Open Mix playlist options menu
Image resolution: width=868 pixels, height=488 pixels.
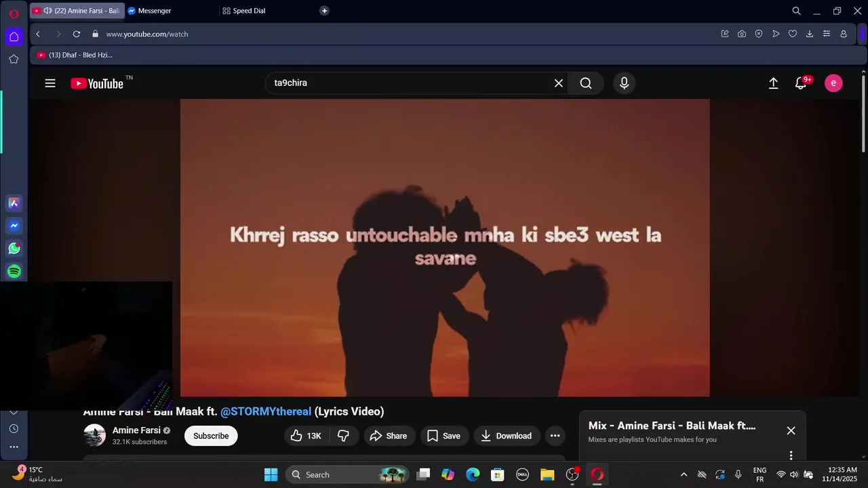tap(791, 455)
